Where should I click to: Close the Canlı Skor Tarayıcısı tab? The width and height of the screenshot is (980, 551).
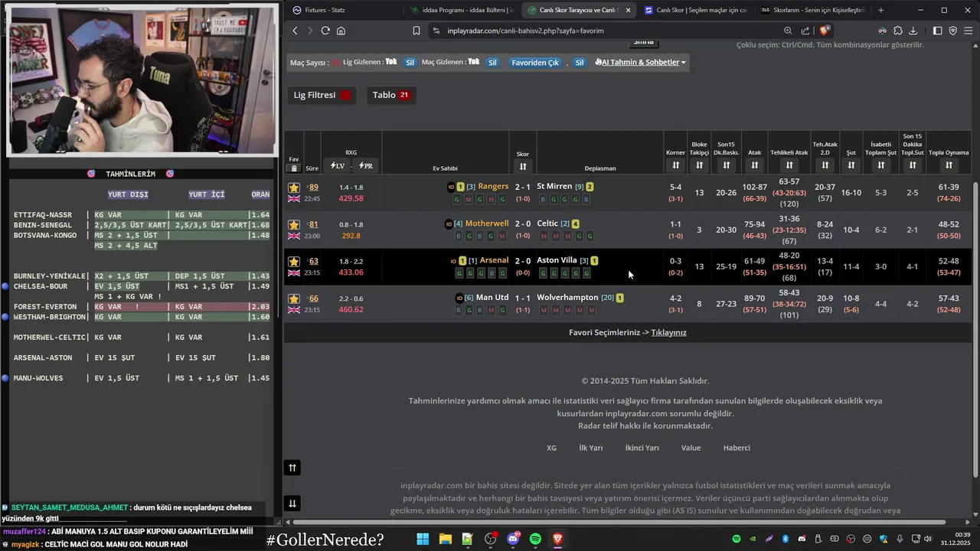628,10
